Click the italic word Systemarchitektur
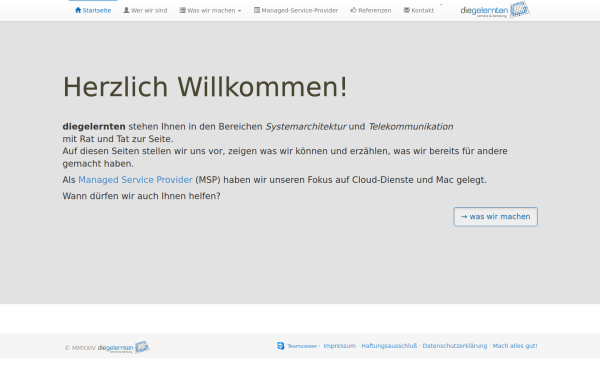Viewport: 600px width, 375px height. click(x=306, y=126)
